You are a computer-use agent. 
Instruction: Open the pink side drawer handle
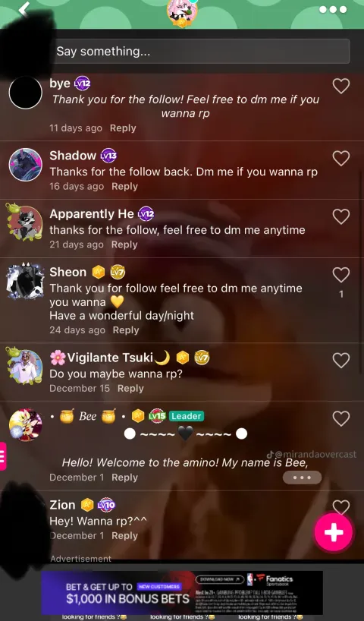pos(3,456)
